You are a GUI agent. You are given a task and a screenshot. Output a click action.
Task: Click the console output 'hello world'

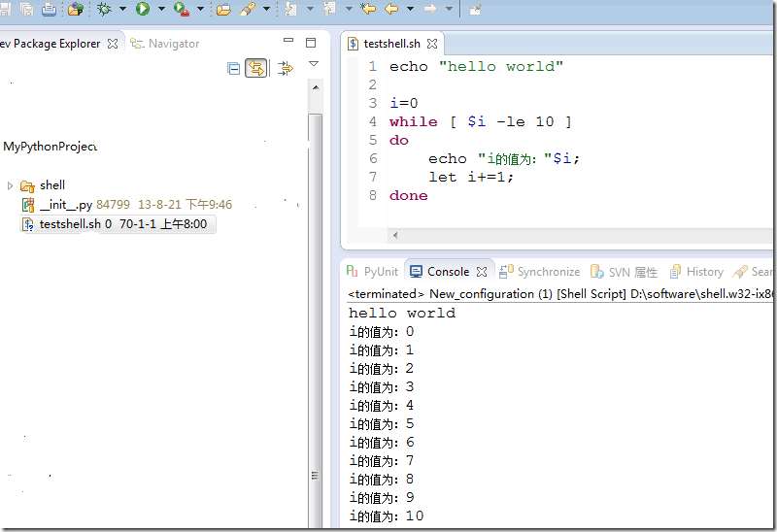point(402,313)
